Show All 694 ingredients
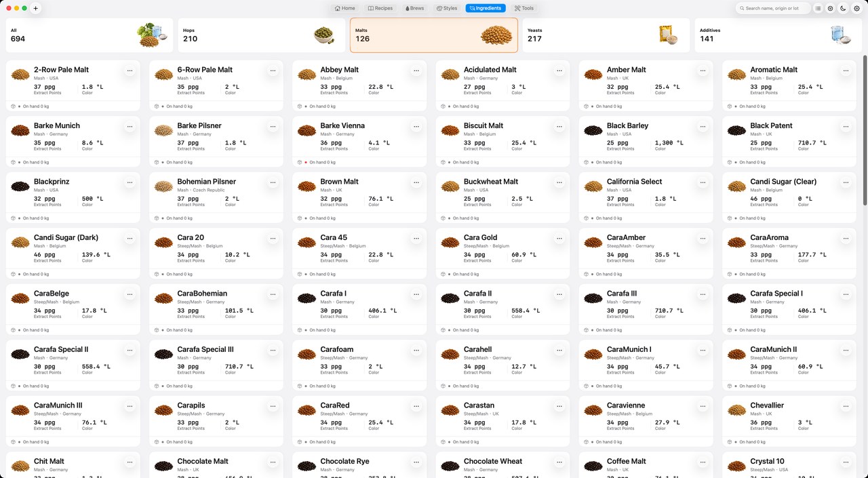 90,35
